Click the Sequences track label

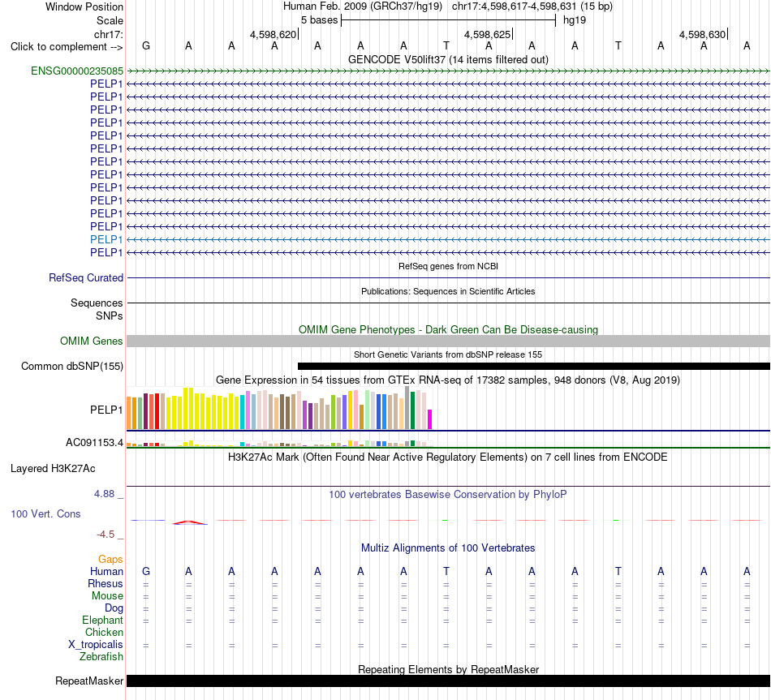97,303
